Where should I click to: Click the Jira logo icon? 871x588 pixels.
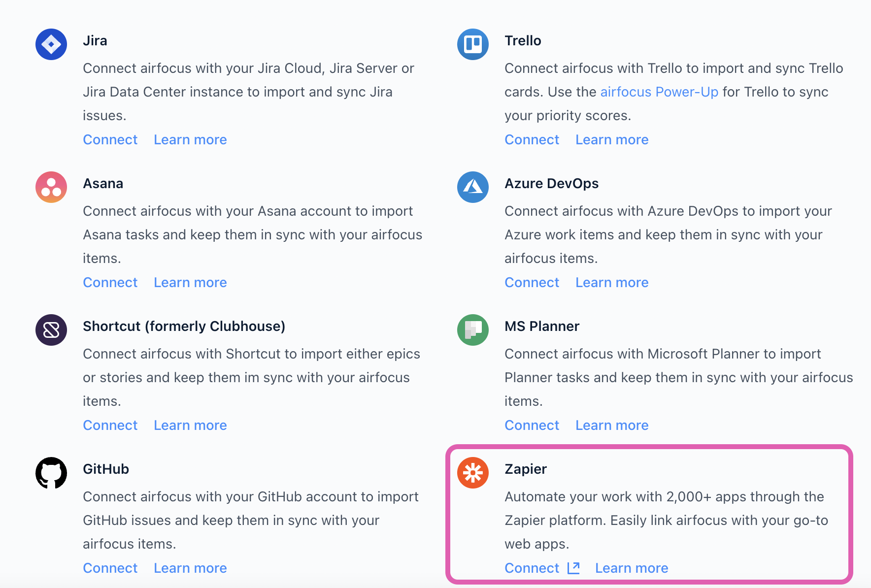pos(51,44)
